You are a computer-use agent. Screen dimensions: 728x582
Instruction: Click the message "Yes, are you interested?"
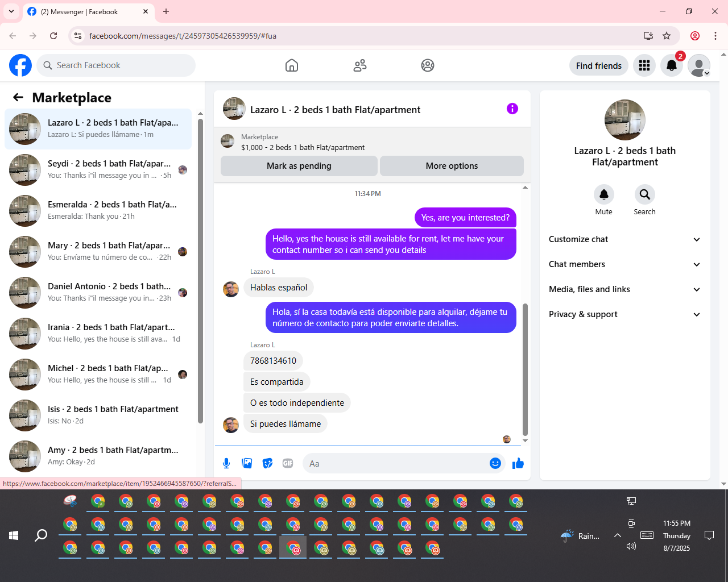pyautogui.click(x=465, y=218)
